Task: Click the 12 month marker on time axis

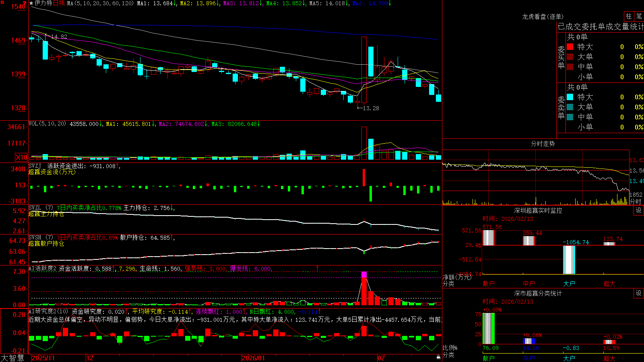Action: pos(90,358)
